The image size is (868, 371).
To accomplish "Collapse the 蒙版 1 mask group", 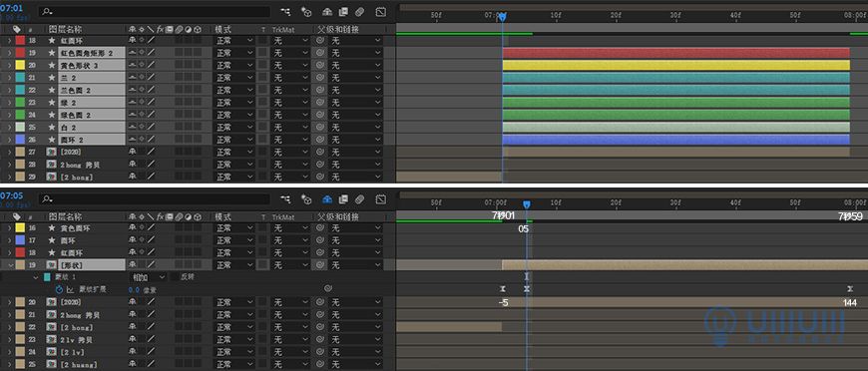I will (x=36, y=277).
